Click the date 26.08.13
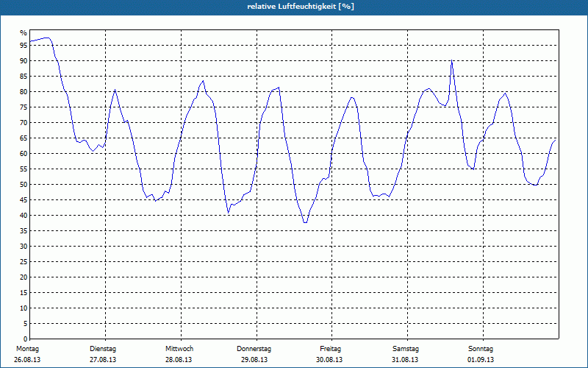Screen dimensions: 588x368 point(27,360)
